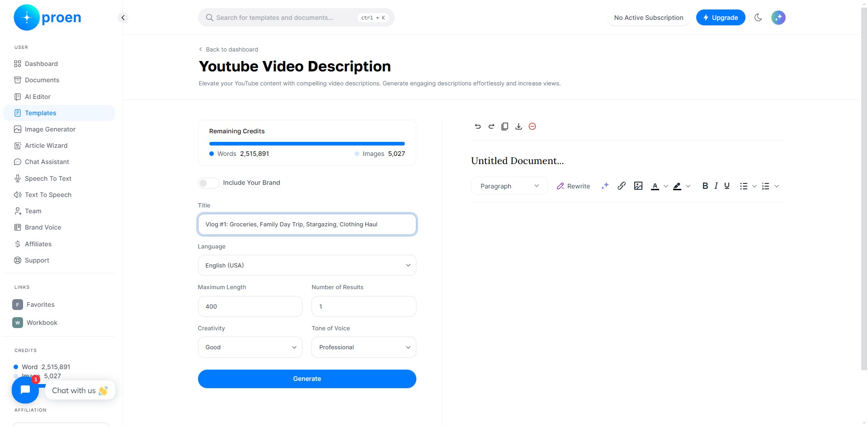Expand the highlight color dropdown arrow

pos(688,186)
